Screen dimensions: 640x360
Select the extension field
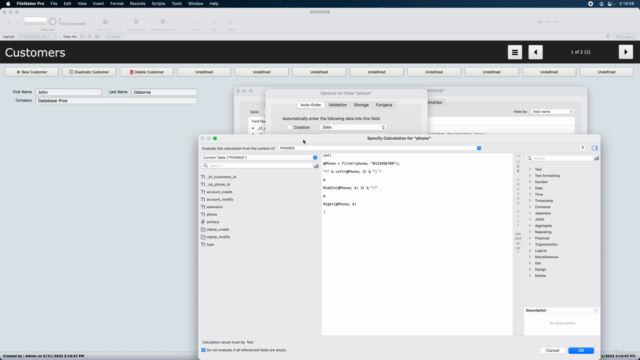pos(214,207)
